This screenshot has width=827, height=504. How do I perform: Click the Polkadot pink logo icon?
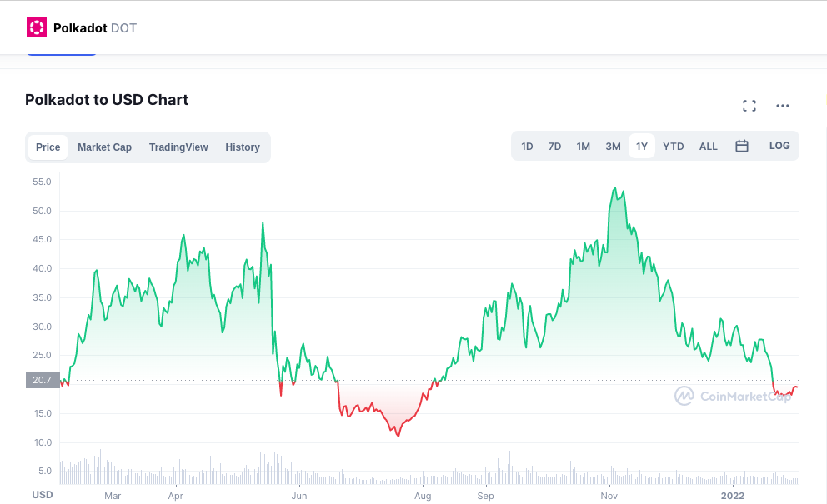pos(37,27)
